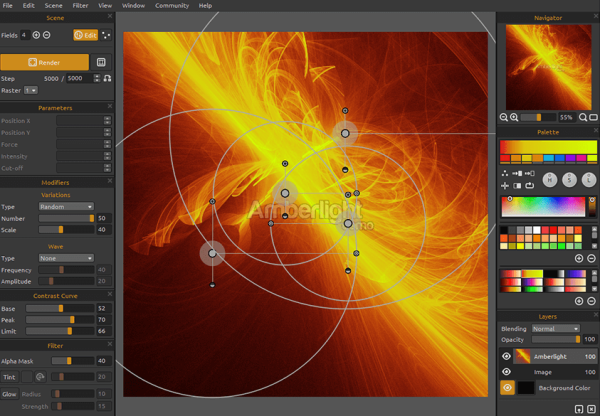Open the Window menu
Viewport: 600px width, 416px height.
pyautogui.click(x=133, y=5)
